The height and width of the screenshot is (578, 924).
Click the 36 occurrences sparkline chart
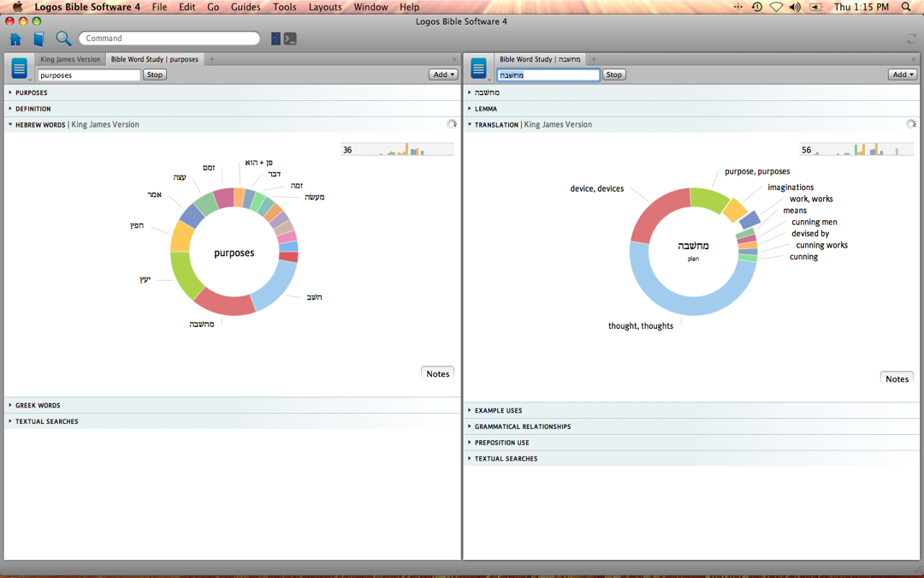pos(398,150)
